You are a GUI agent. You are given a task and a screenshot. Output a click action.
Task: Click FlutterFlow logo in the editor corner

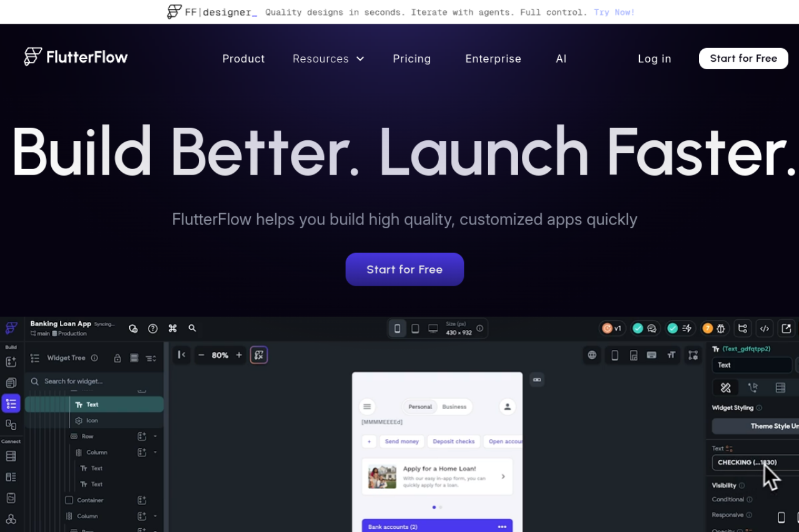tap(11, 328)
